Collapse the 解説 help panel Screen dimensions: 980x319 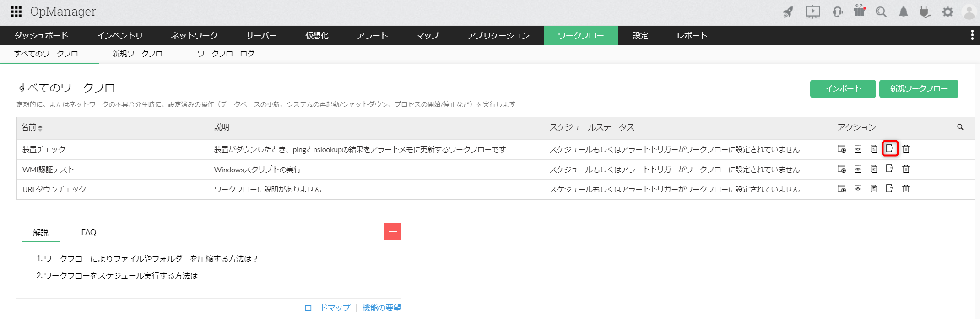point(392,231)
